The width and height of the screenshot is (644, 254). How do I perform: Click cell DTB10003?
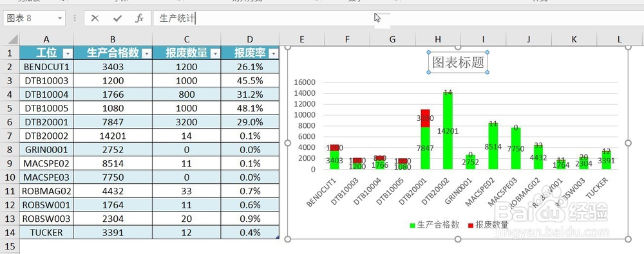pyautogui.click(x=46, y=80)
